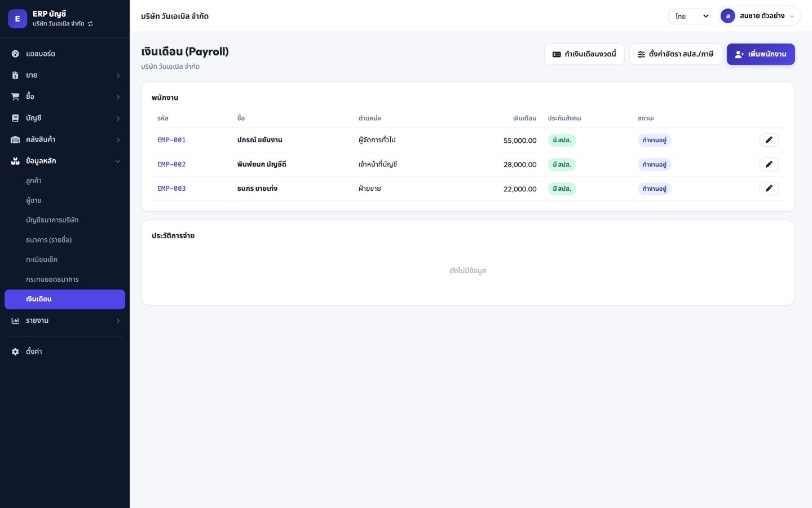This screenshot has height=508, width=812.
Task: Click the เงินเดือน column header
Action: 524,119
